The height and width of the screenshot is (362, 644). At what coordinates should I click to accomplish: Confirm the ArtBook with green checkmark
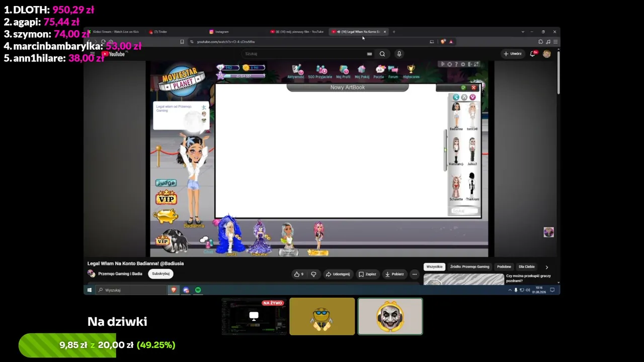tap(463, 87)
